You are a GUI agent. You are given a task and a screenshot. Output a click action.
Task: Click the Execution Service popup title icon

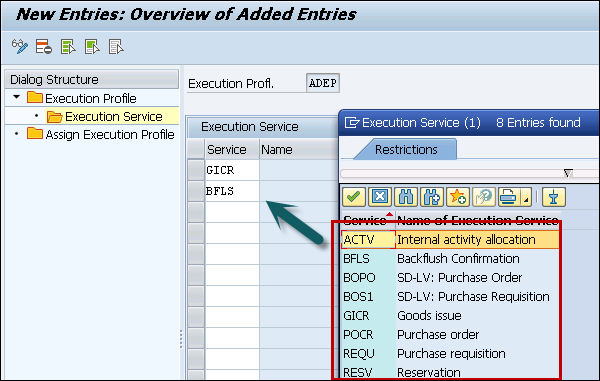pyautogui.click(x=352, y=122)
